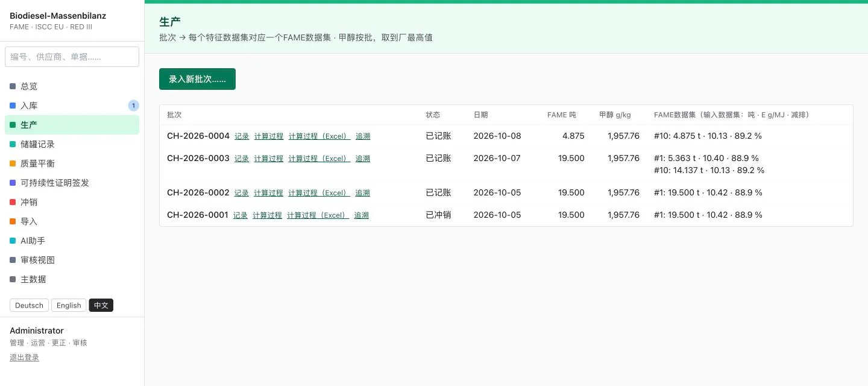Click 甲醇 g/kg column header
The image size is (868, 386).
pyautogui.click(x=615, y=115)
